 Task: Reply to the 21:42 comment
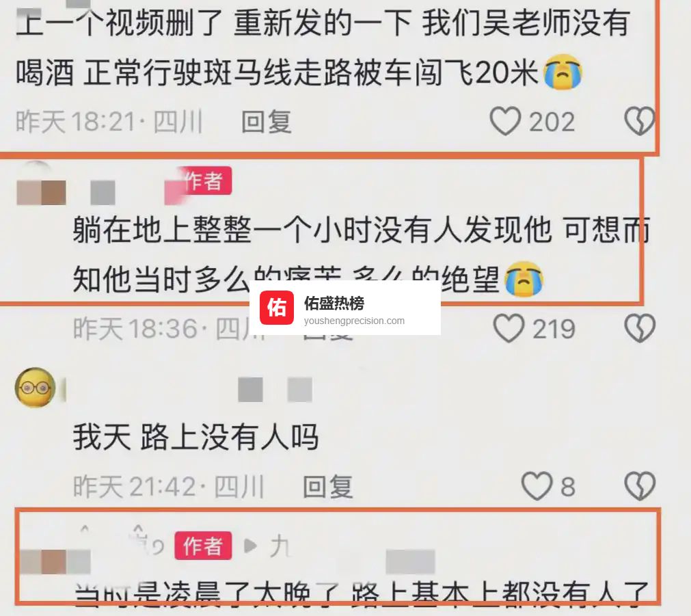pyautogui.click(x=328, y=486)
